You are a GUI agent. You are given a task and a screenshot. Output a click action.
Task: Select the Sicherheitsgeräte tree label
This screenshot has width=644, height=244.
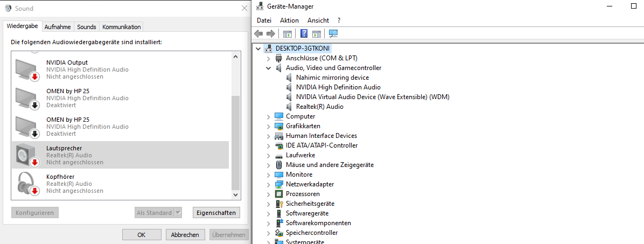pyautogui.click(x=310, y=204)
